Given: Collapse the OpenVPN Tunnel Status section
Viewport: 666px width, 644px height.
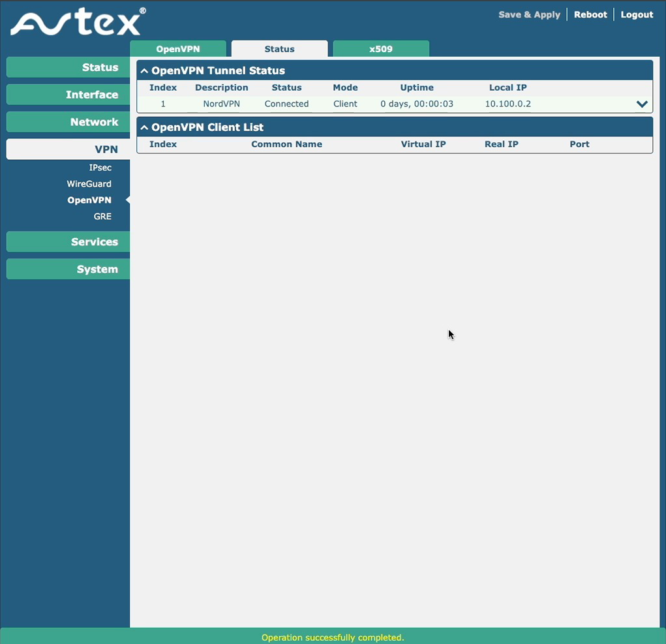Looking at the screenshot, I should click(x=145, y=70).
